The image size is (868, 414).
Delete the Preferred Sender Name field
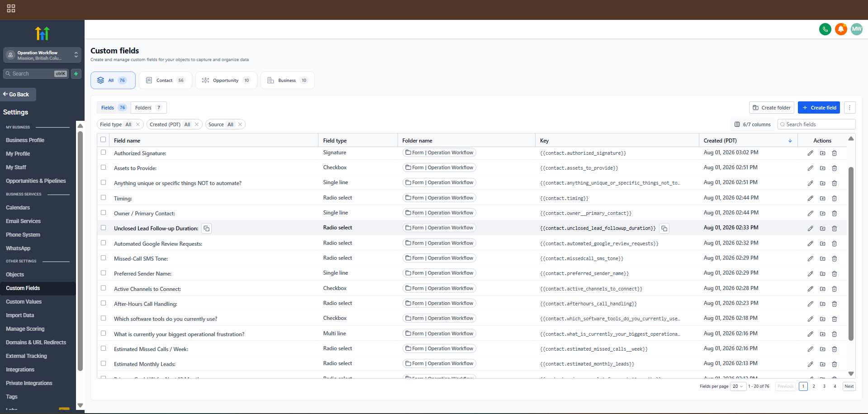pyautogui.click(x=835, y=274)
